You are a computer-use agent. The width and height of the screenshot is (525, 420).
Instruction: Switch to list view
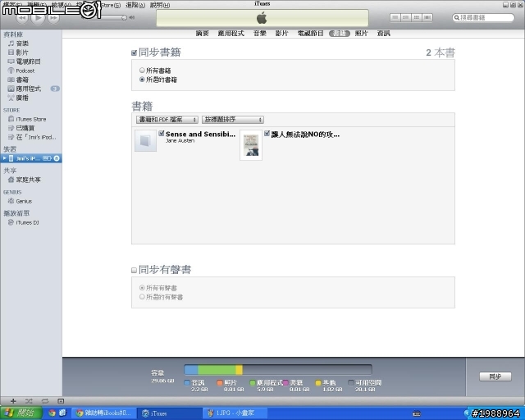pos(395,17)
